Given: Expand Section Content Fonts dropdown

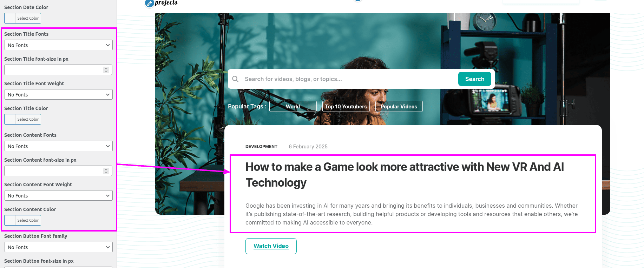Looking at the screenshot, I should point(58,146).
